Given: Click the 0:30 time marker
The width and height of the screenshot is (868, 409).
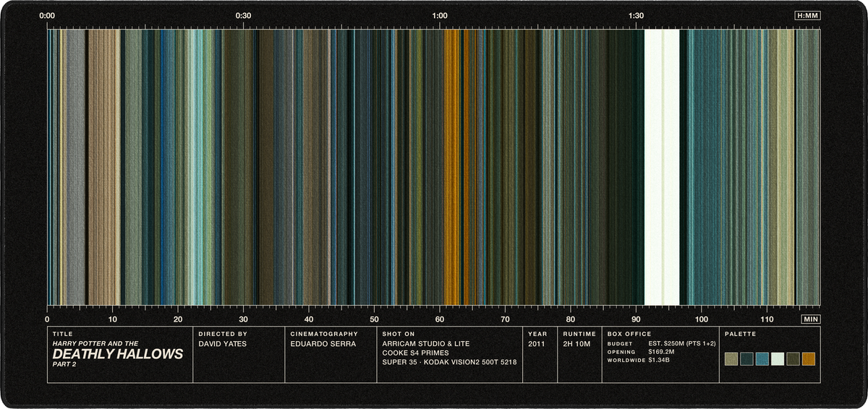Looking at the screenshot, I should pos(244,15).
